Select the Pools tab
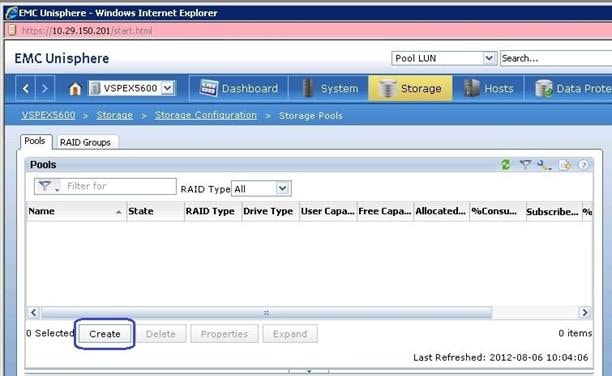Image resolution: width=612 pixels, height=376 pixels. [x=35, y=141]
